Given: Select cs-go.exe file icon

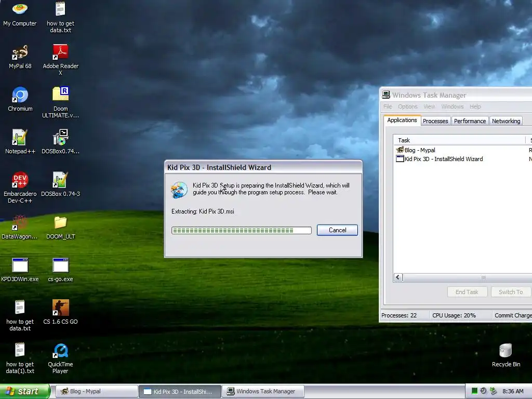Looking at the screenshot, I should [x=60, y=270].
